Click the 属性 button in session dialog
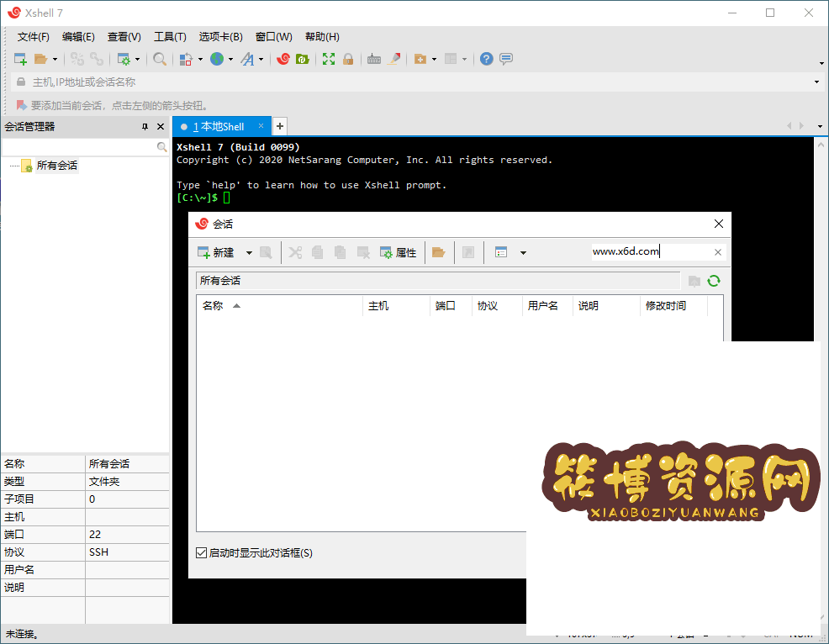The height and width of the screenshot is (644, 829). (399, 253)
